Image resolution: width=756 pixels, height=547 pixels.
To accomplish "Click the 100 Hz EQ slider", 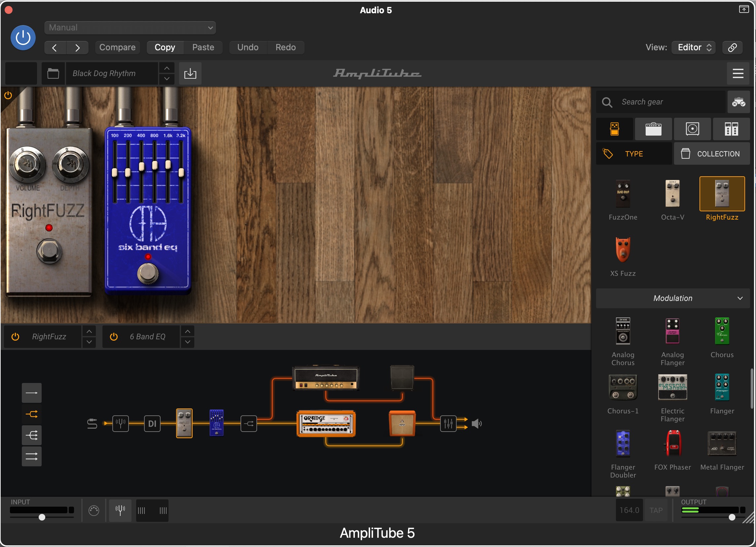I will coord(115,172).
